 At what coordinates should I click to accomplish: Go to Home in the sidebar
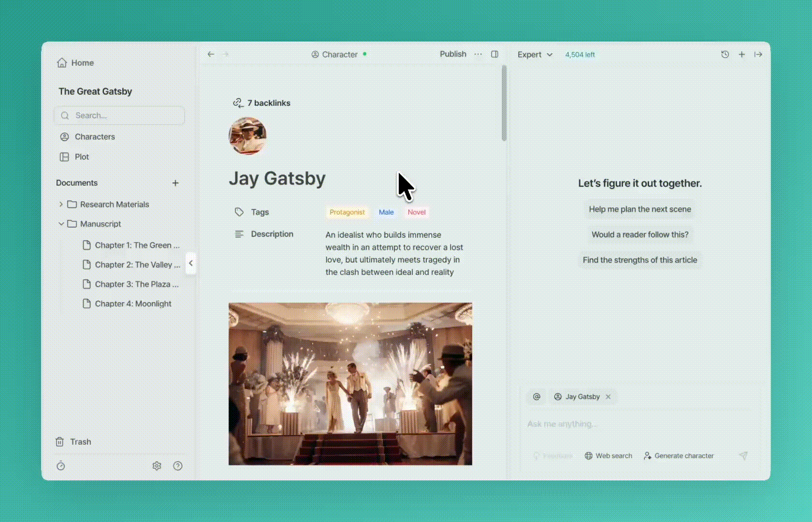[x=75, y=63]
